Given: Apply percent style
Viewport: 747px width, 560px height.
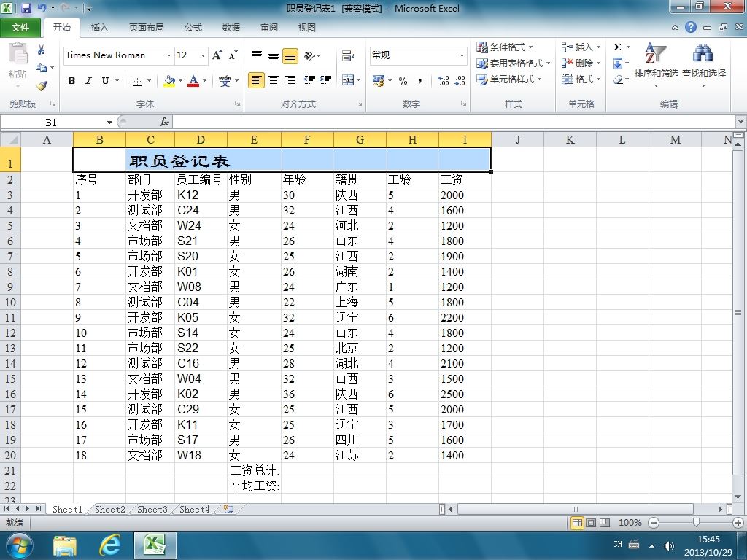Looking at the screenshot, I should pyautogui.click(x=403, y=80).
